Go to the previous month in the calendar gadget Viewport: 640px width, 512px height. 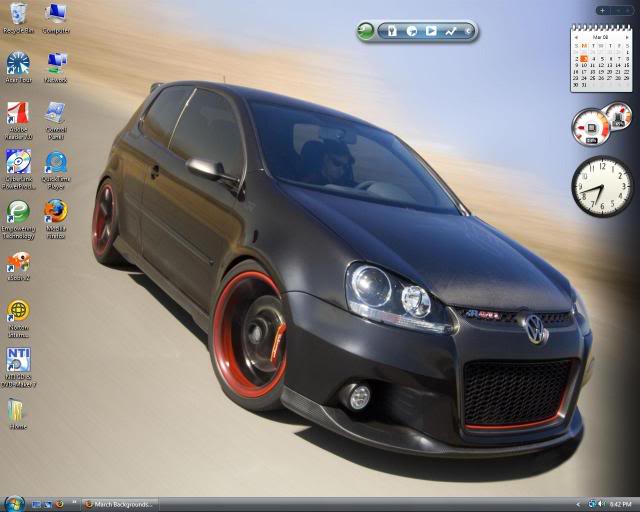coord(576,37)
